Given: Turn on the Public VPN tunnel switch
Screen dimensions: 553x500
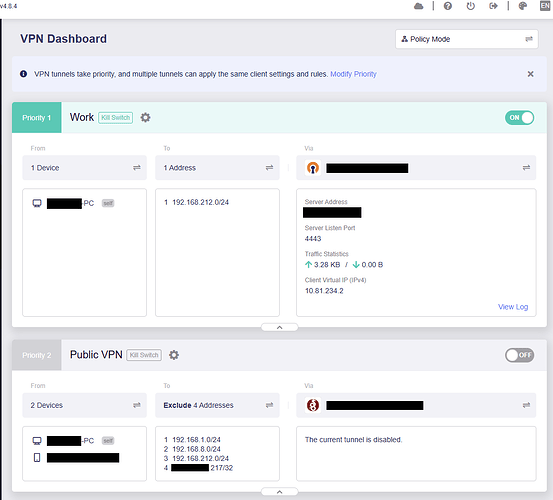Looking at the screenshot, I should (519, 355).
